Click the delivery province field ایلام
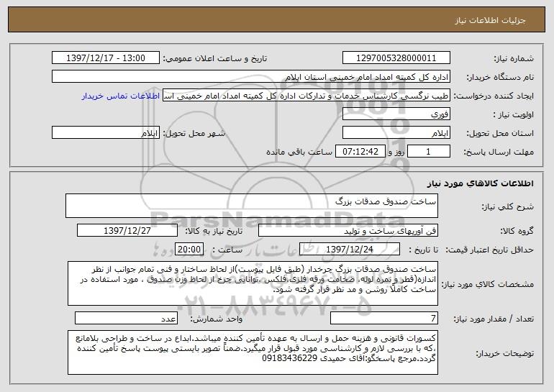Image resolution: width=554 pixels, height=392 pixels. (x=396, y=133)
